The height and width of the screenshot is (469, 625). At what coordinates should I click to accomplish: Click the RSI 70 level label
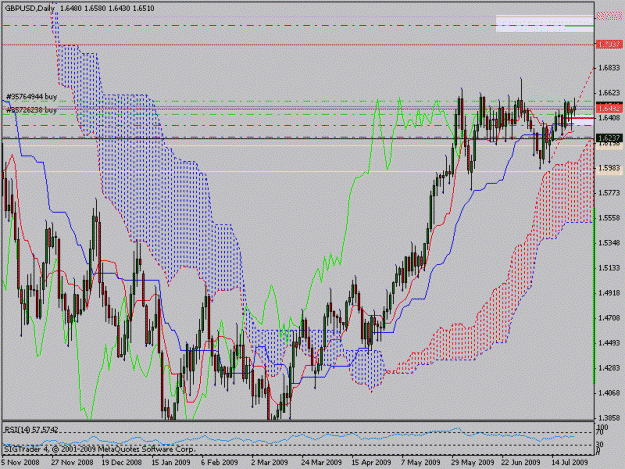[x=599, y=432]
